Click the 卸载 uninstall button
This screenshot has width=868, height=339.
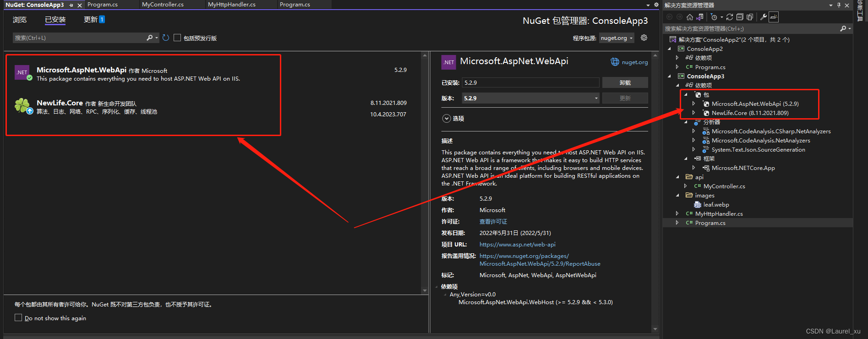[625, 82]
